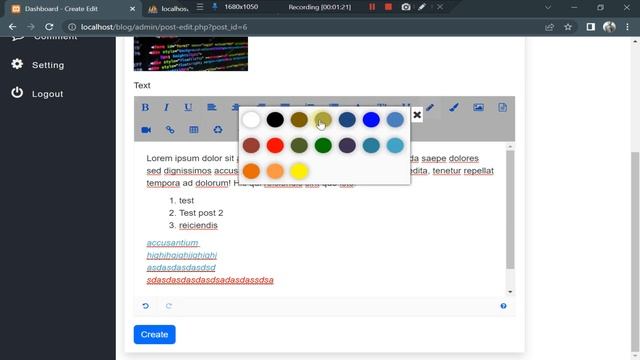The image size is (640, 360).
Task: Pick the navy blue color swatch
Action: coord(347,120)
